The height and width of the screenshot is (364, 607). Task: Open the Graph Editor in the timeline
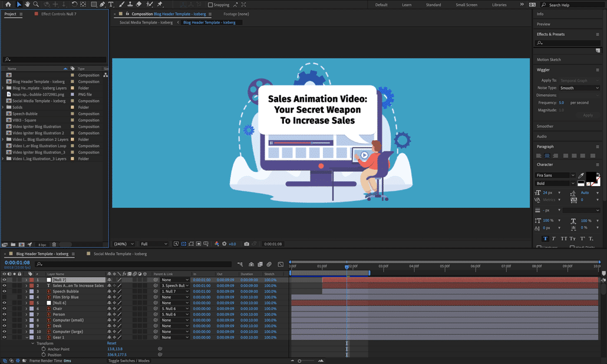(281, 264)
